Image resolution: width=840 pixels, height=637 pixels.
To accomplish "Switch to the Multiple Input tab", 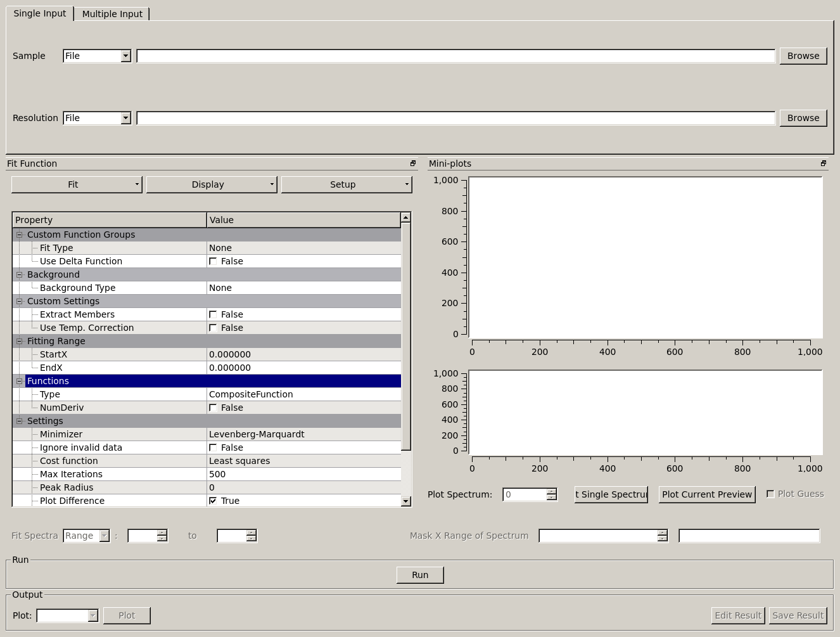I will (112, 14).
